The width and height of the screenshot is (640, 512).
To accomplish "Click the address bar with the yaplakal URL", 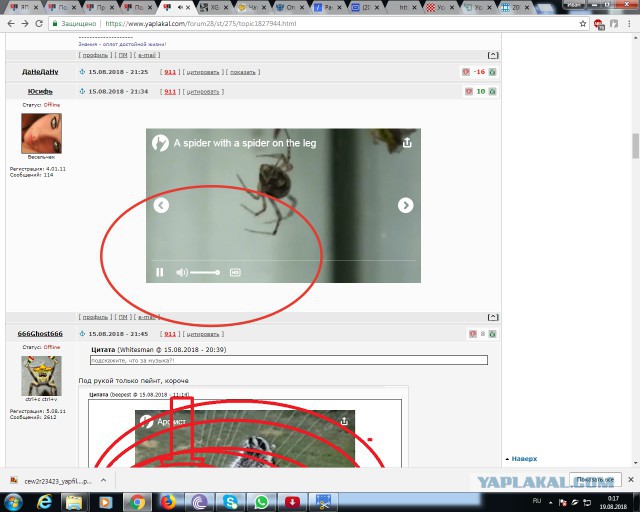I will (318, 24).
